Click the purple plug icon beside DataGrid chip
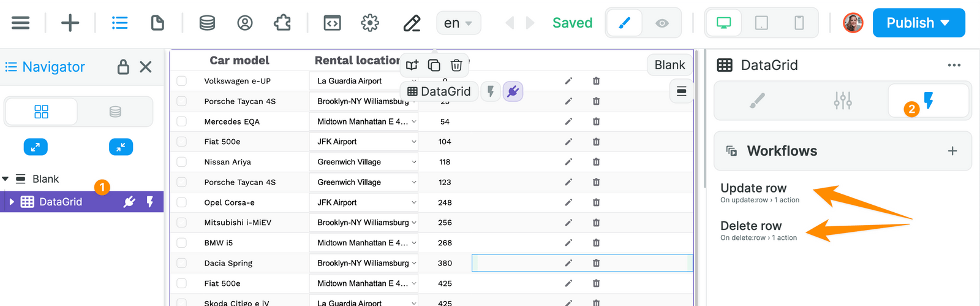Image resolution: width=980 pixels, height=306 pixels. (x=513, y=91)
